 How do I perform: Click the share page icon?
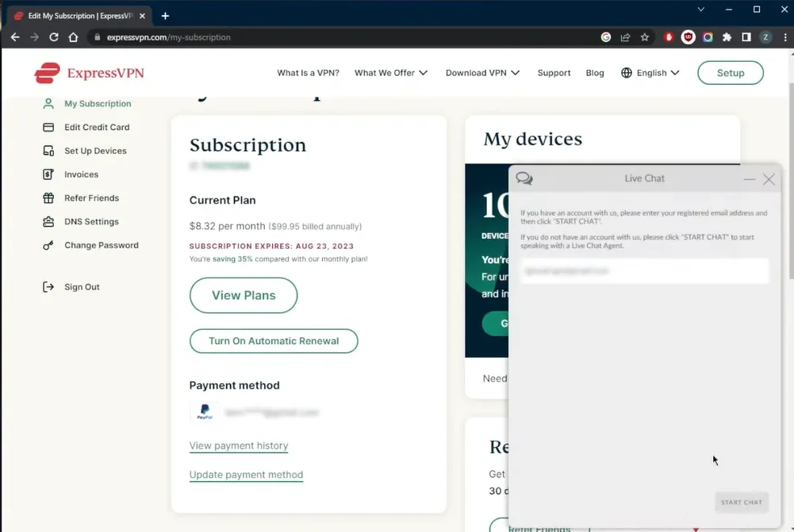coord(625,37)
